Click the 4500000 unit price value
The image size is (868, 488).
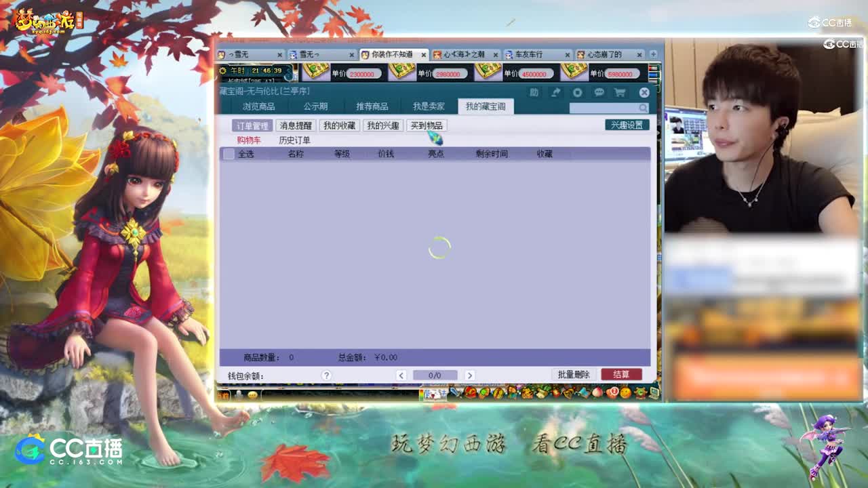click(534, 75)
